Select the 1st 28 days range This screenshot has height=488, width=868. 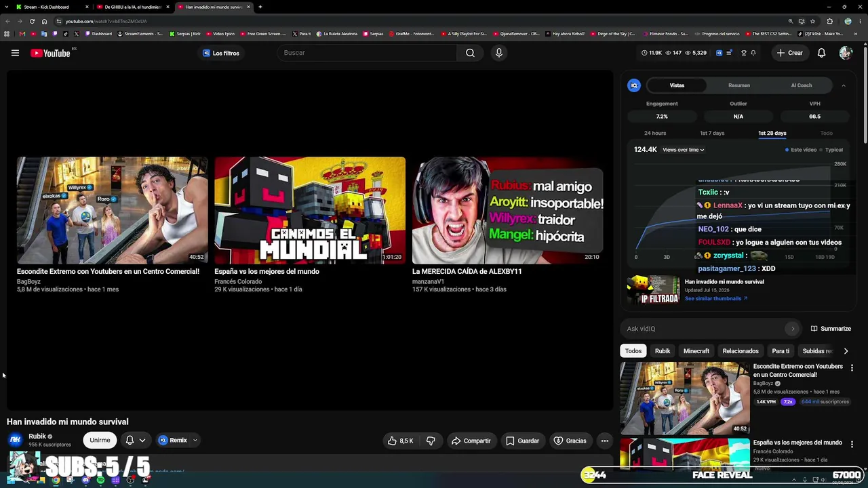tap(772, 134)
